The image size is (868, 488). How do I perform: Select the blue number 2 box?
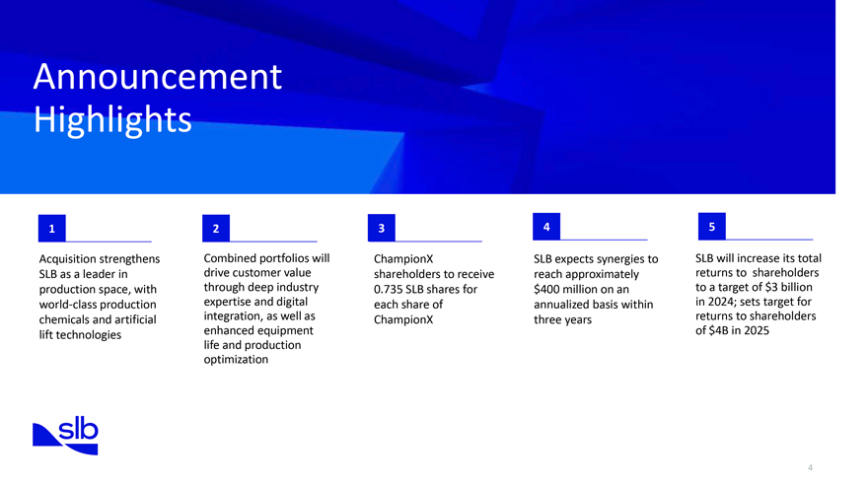click(x=216, y=230)
